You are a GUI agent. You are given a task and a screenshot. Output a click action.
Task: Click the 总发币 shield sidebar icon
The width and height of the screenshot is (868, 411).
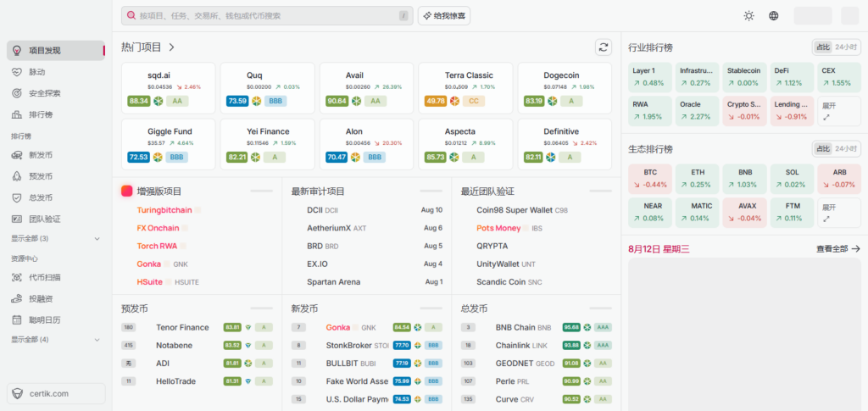coord(17,197)
